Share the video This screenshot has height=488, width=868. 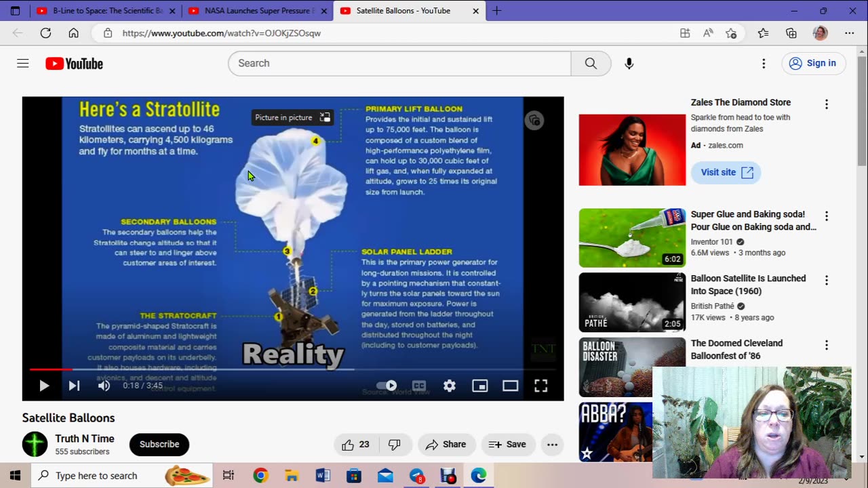tap(446, 445)
